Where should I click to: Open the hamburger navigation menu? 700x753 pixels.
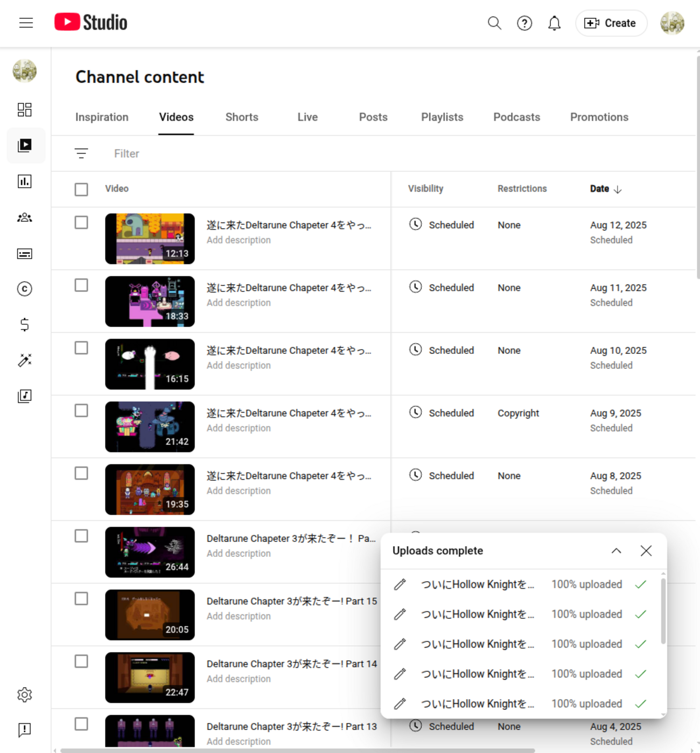click(26, 23)
